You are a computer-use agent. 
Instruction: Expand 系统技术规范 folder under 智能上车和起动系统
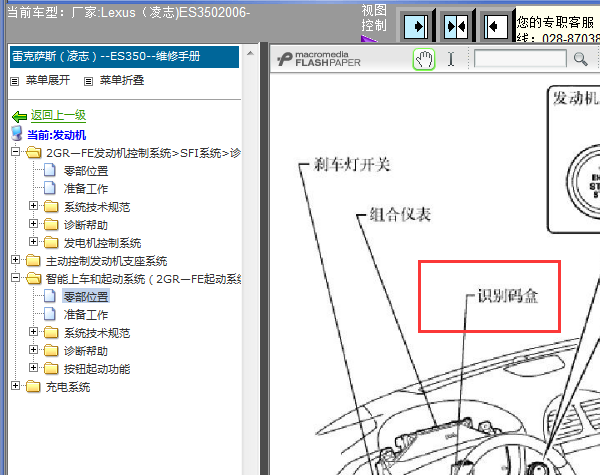click(x=33, y=331)
